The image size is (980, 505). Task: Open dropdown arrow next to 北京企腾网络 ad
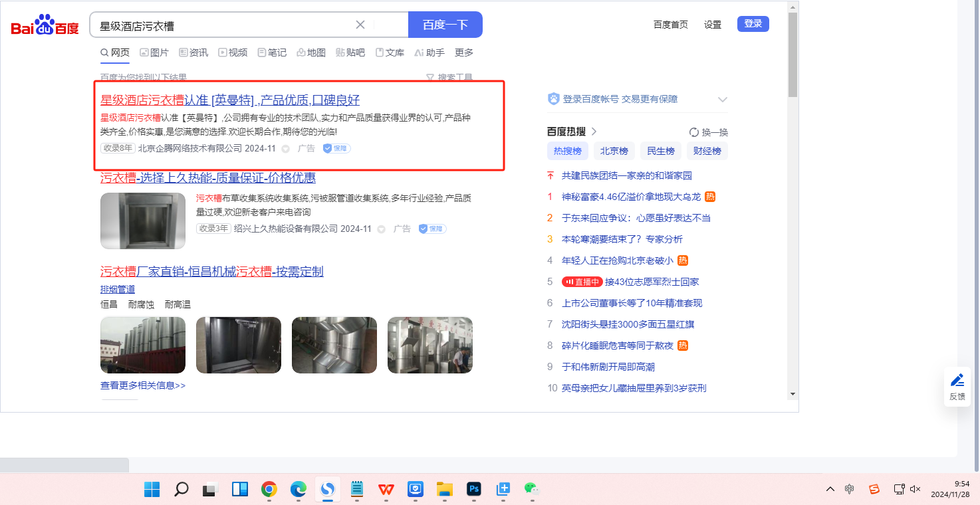pos(286,149)
